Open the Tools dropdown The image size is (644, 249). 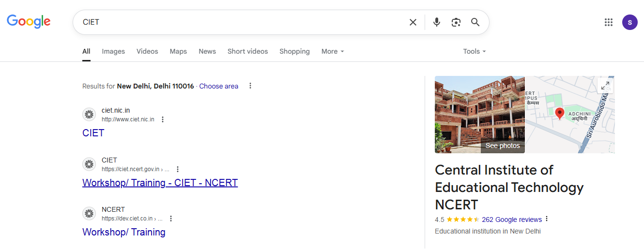(x=475, y=51)
